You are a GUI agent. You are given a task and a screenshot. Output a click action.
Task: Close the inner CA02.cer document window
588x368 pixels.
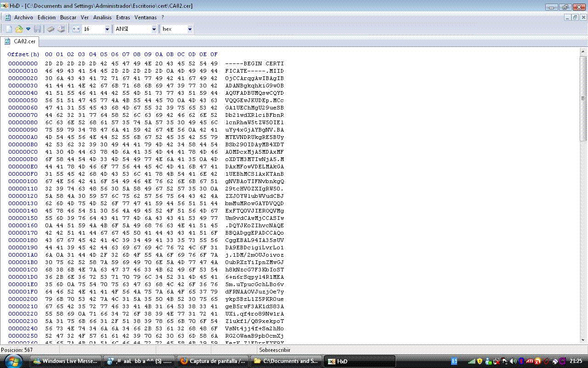(582, 17)
